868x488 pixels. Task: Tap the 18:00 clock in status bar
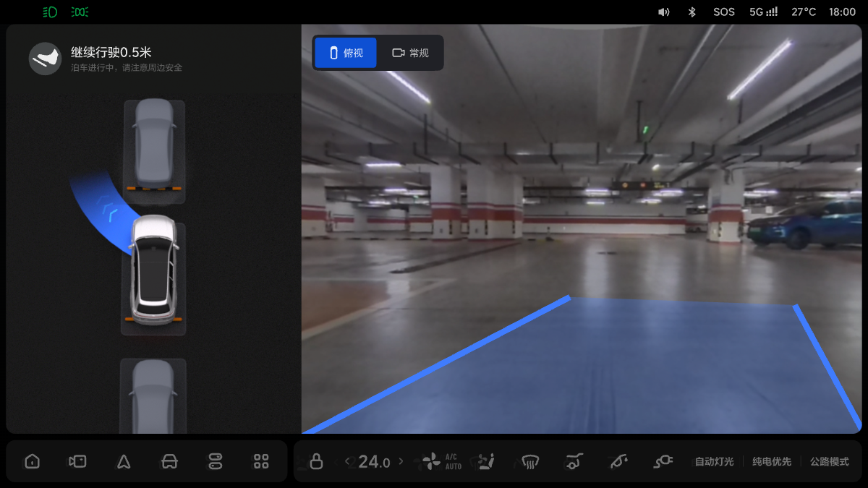tap(842, 12)
